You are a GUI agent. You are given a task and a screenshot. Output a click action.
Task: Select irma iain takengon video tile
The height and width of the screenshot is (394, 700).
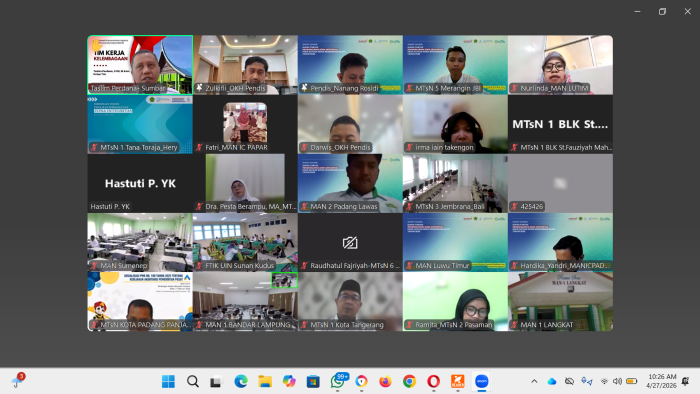point(455,124)
